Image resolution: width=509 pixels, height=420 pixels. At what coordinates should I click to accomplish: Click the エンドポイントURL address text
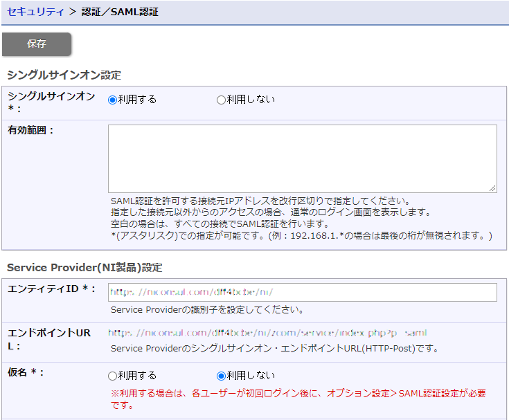[267, 333]
